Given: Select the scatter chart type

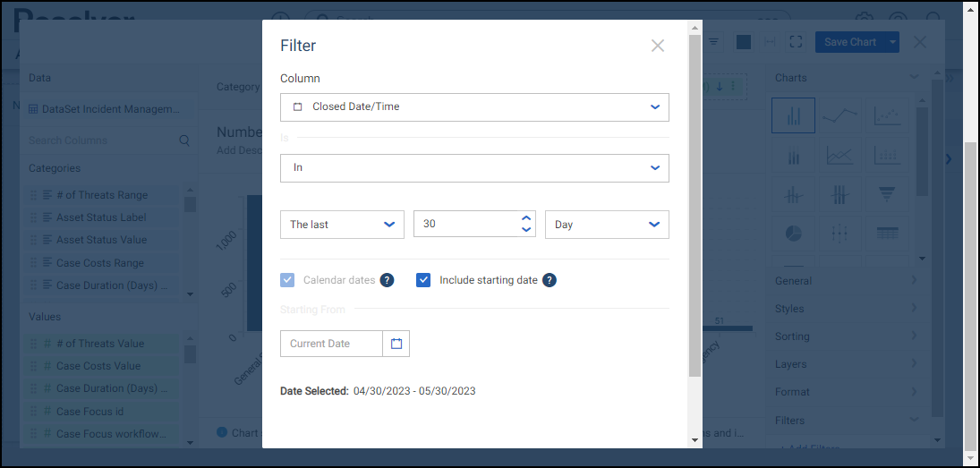Looking at the screenshot, I should (x=887, y=115).
